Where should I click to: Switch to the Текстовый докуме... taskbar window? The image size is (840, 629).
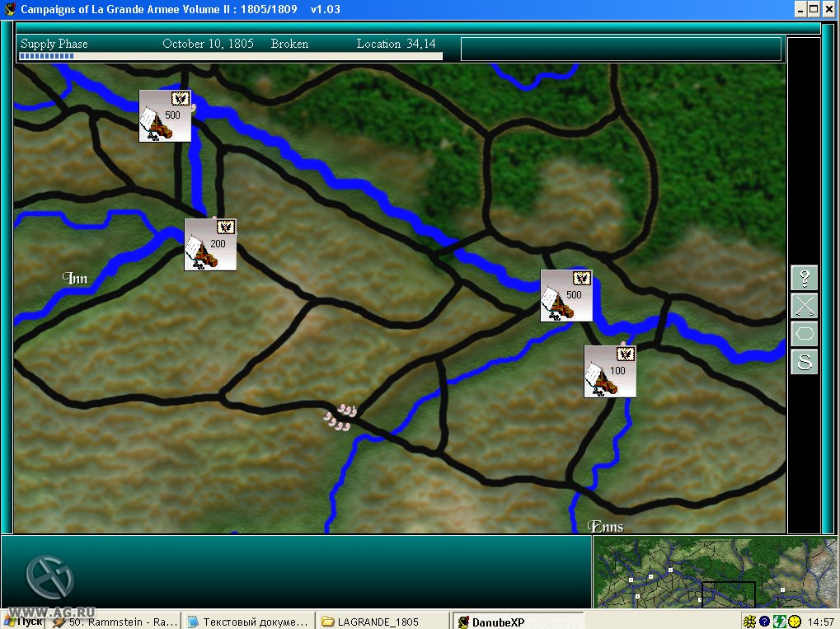click(x=249, y=622)
